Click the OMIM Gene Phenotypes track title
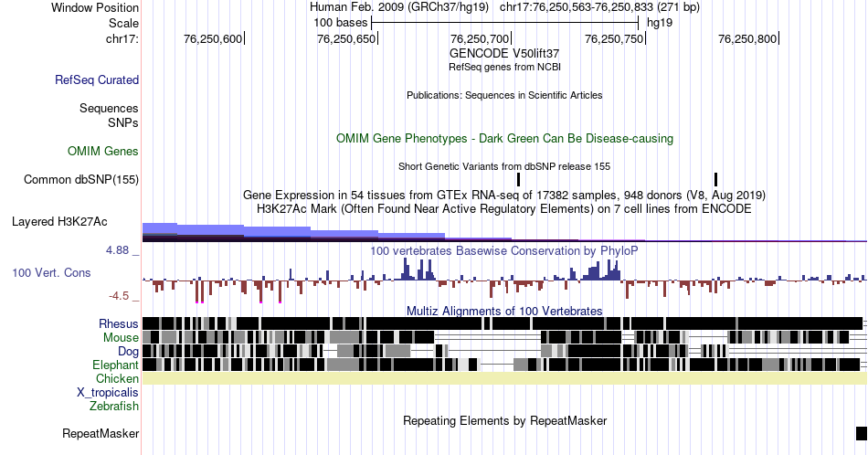The image size is (868, 455). pos(505,138)
